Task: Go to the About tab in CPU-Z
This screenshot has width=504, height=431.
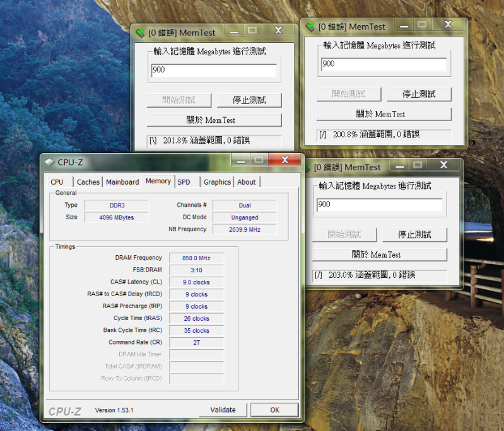Action: click(247, 182)
